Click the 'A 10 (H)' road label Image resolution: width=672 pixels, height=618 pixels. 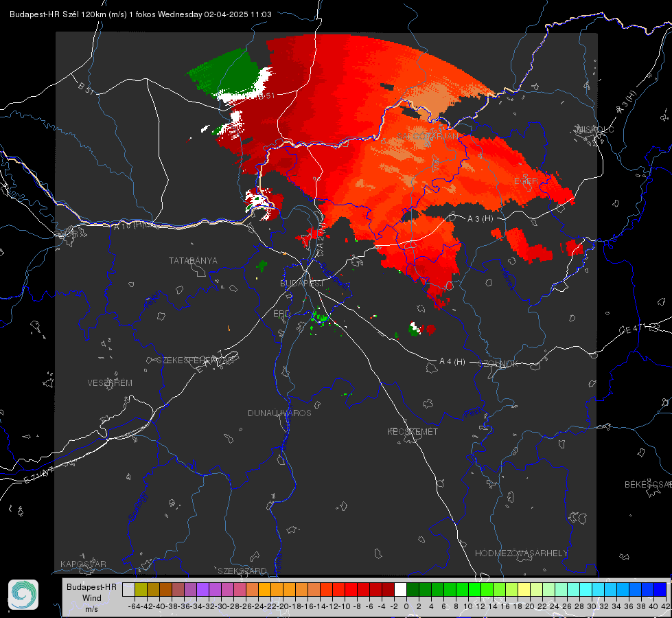point(129,225)
